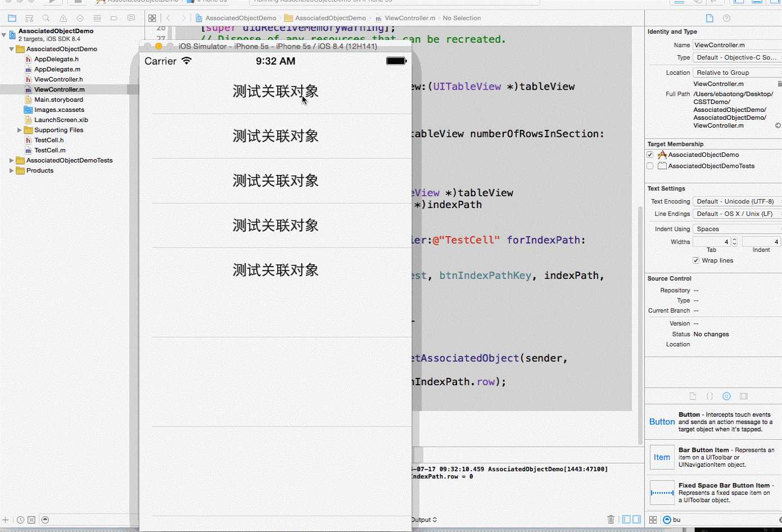782x532 pixels.
Task: Tap the fifth 测试关联对象 button in simulator
Action: (275, 270)
